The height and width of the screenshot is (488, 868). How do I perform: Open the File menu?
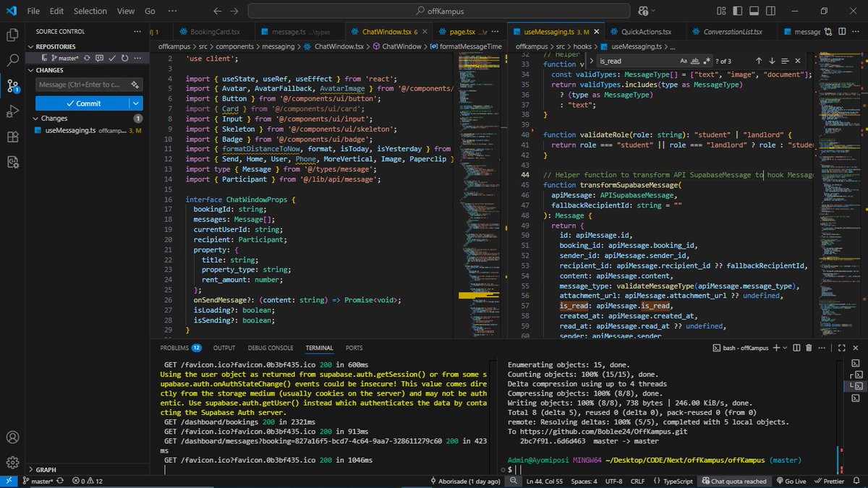(33, 12)
